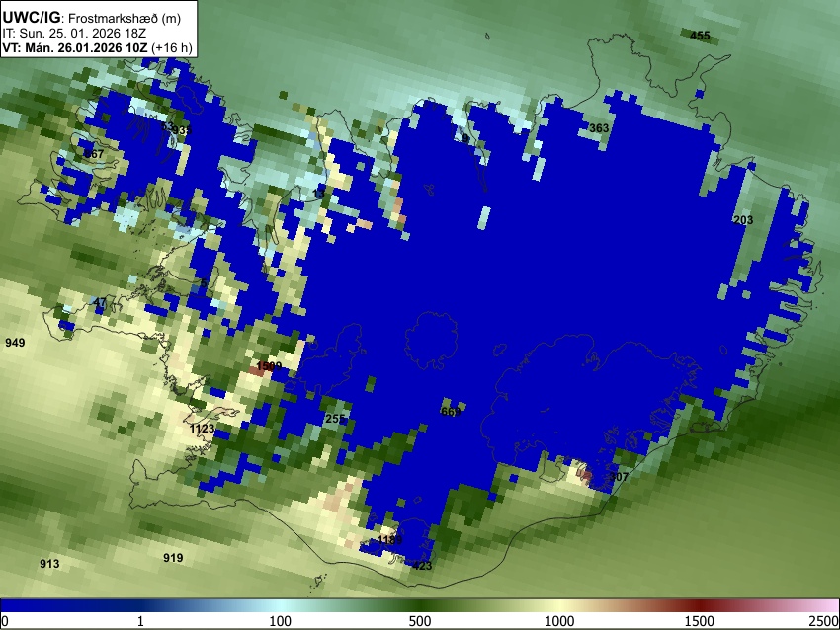Click the 669 value label on the map
Screen dimensions: 840x630
451,412
